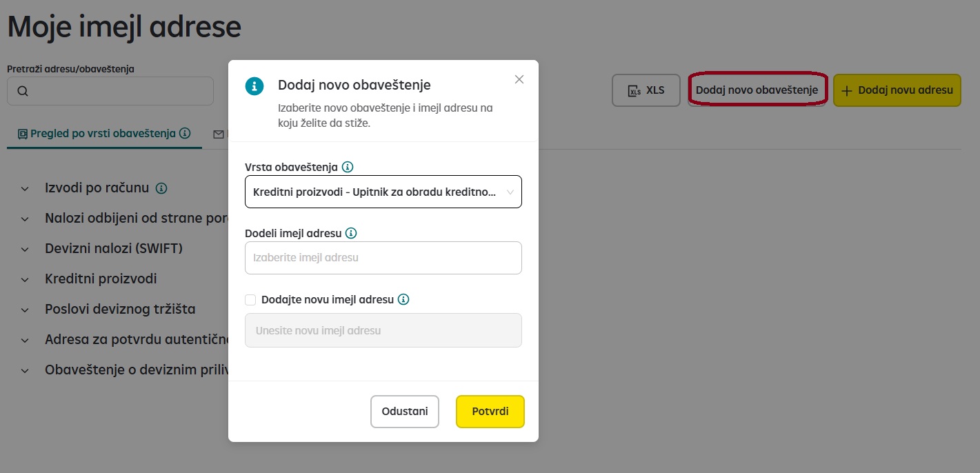Image resolution: width=980 pixels, height=473 pixels.
Task: Click the Dodaj novo obaveštenje dialog title
Action: click(x=354, y=85)
